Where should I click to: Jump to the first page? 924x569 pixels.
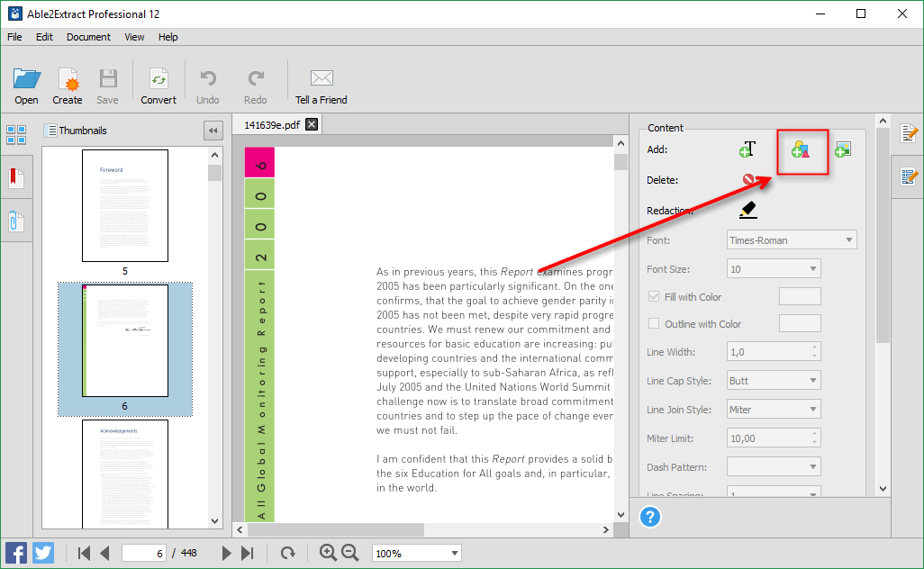[x=85, y=553]
